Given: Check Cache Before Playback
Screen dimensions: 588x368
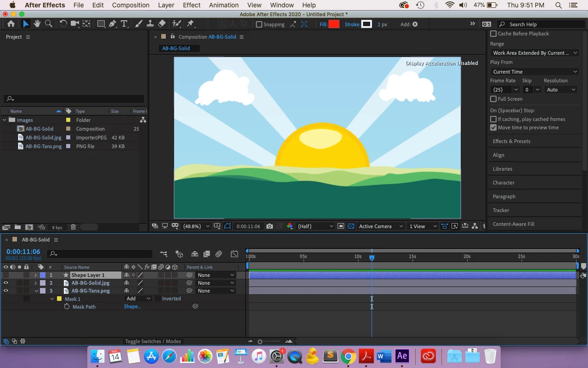Looking at the screenshot, I should click(x=493, y=34).
